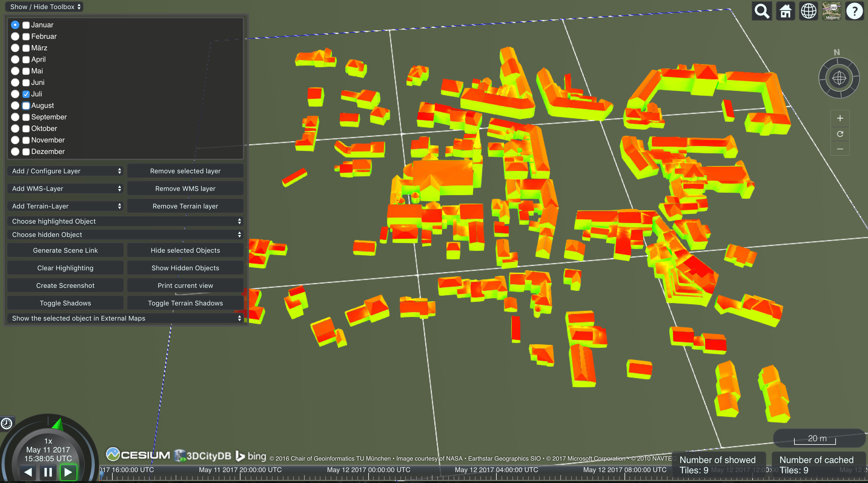
Task: Open the scene mode picker globe
Action: pyautogui.click(x=808, y=11)
